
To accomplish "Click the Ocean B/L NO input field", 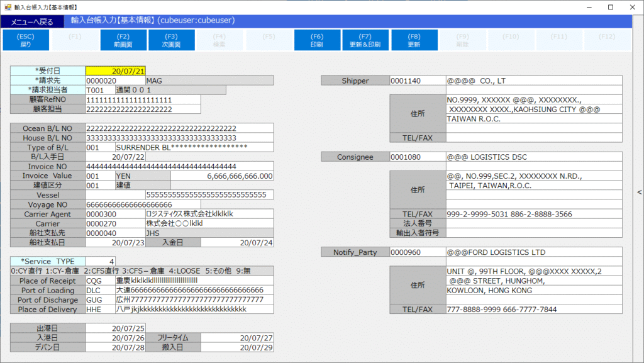I will 179,128.
